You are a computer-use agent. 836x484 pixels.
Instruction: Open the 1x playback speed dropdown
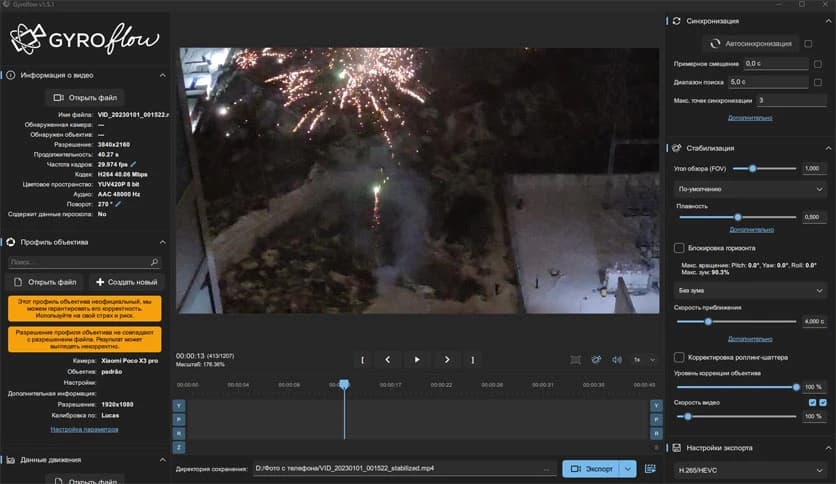click(644, 360)
